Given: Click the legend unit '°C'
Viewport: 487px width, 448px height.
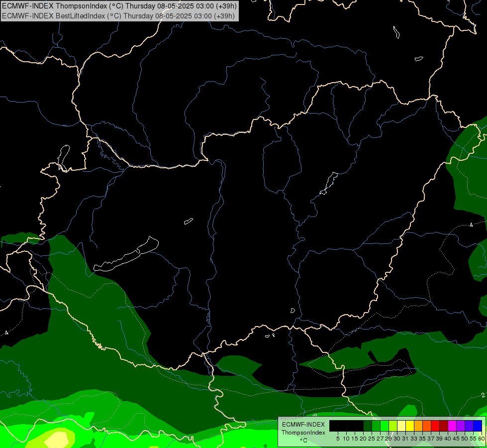Looking at the screenshot, I should 304,441.
